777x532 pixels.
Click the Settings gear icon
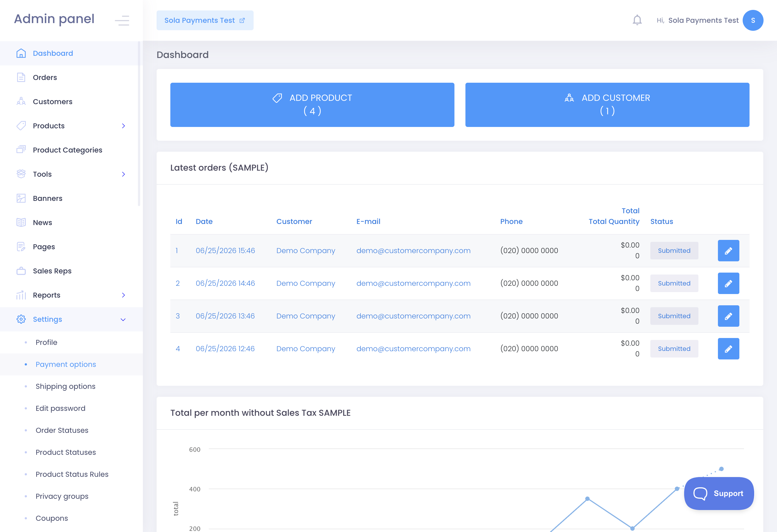21,319
